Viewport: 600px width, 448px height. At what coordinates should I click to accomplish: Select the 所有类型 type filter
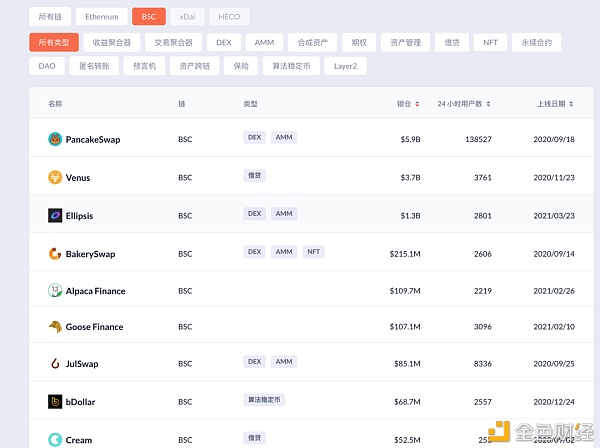click(54, 42)
